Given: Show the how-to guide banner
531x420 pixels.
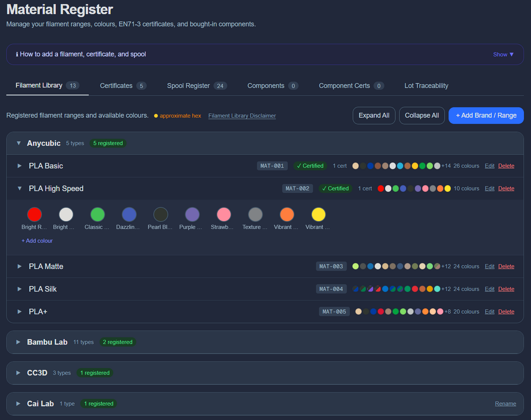Looking at the screenshot, I should tap(504, 54).
